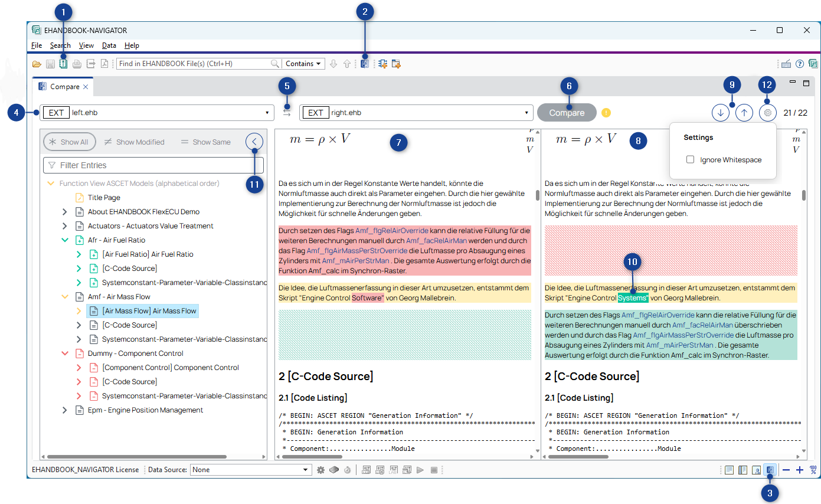This screenshot has width=821, height=504.
Task: Open the Search menu
Action: (60, 45)
